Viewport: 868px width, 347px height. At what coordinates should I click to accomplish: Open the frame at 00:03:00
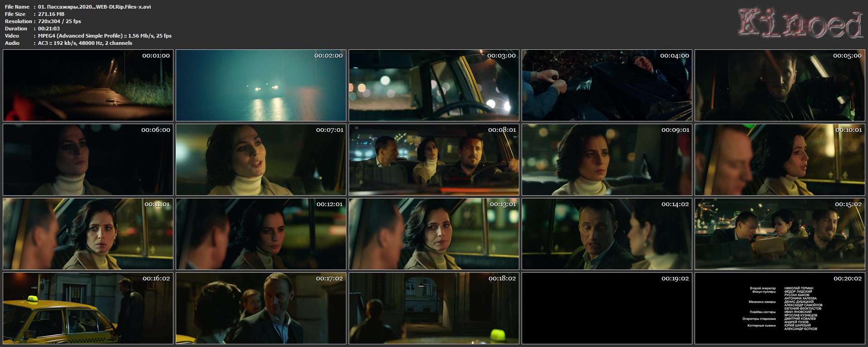click(434, 85)
